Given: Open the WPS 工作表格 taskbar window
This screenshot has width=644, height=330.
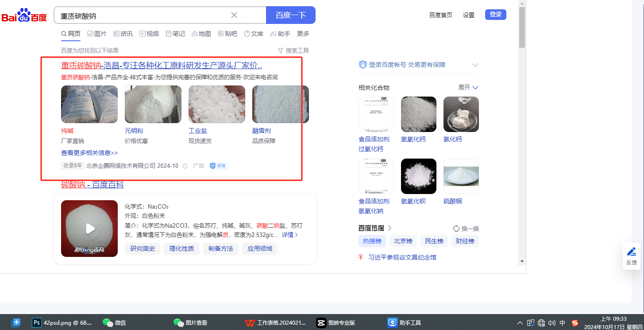Looking at the screenshot, I should point(275,322).
